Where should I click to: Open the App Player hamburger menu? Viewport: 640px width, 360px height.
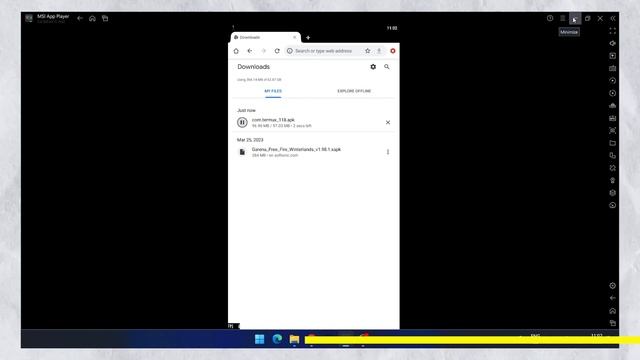562,18
